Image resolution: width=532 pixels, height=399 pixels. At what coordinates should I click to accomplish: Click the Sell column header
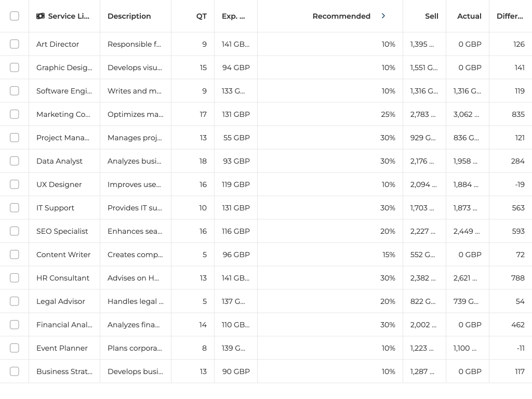tap(431, 16)
